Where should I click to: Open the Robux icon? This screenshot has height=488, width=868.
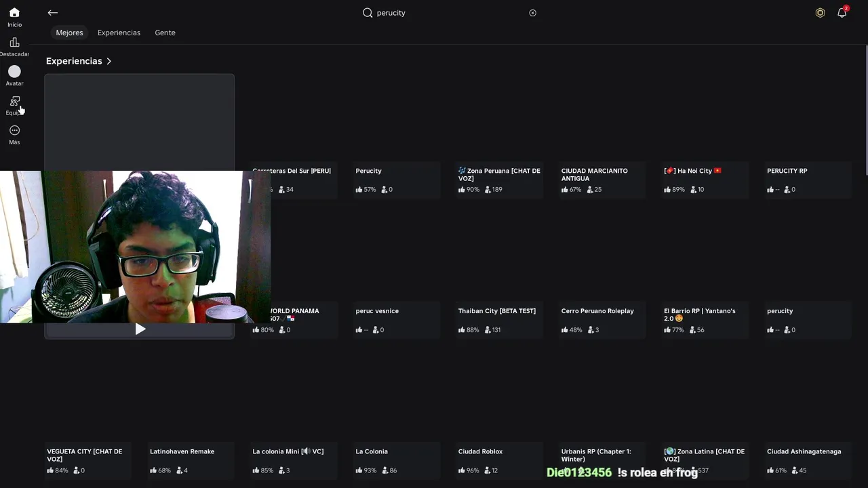tap(820, 13)
